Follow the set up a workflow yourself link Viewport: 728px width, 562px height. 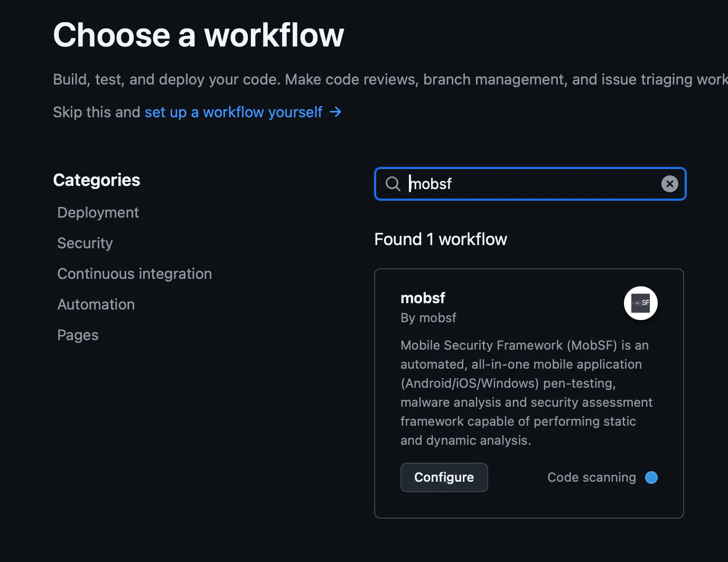[x=233, y=112]
